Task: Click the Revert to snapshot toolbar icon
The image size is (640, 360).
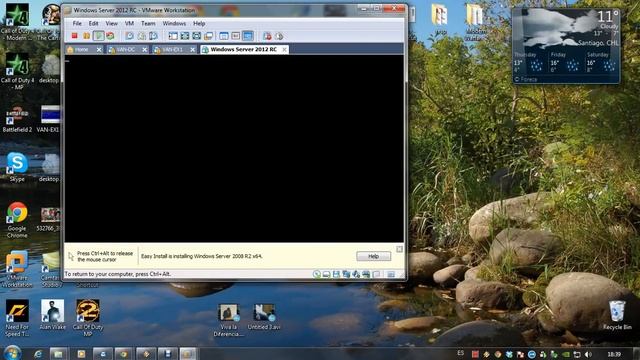Action: click(141, 36)
